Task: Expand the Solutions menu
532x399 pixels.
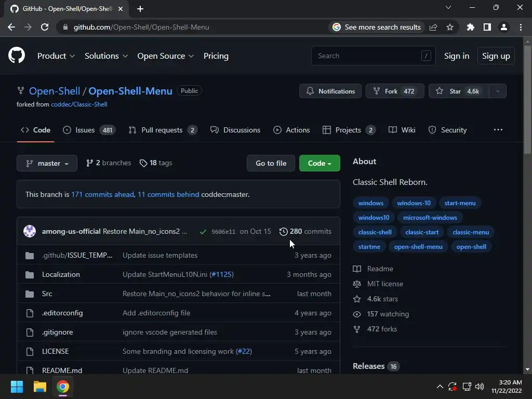Action: (x=106, y=56)
